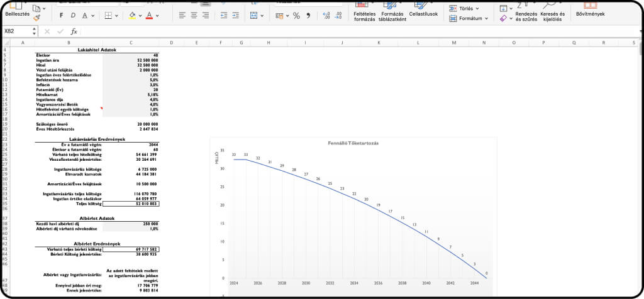This screenshot has height=299, width=644.
Task: Apply the yellow fill color bucket
Action: tap(132, 15)
